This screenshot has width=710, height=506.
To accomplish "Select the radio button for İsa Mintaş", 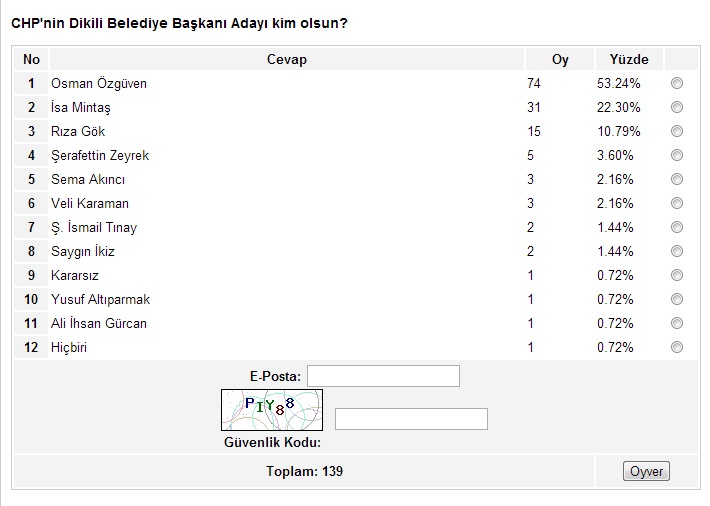I will coord(677,107).
